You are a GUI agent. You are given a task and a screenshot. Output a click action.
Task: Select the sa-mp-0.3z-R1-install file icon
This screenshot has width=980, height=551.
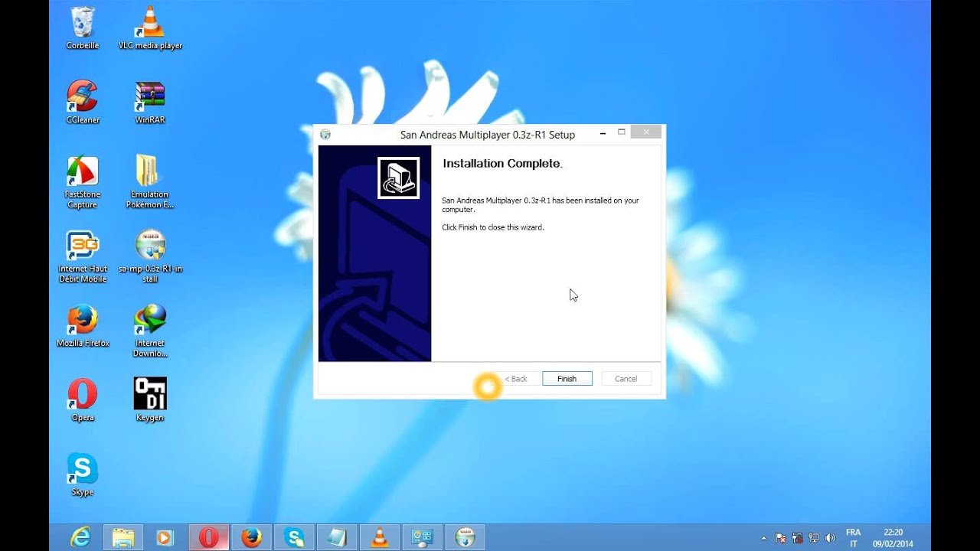150,256
